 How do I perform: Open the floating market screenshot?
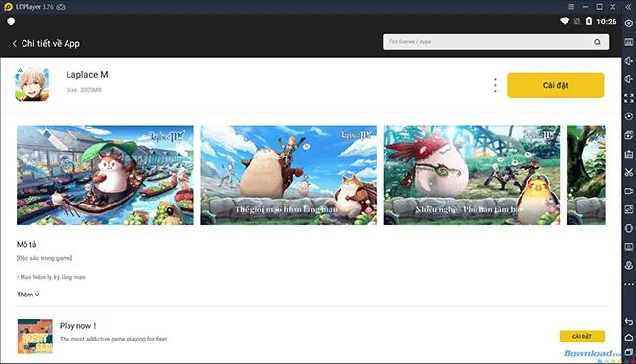(105, 175)
